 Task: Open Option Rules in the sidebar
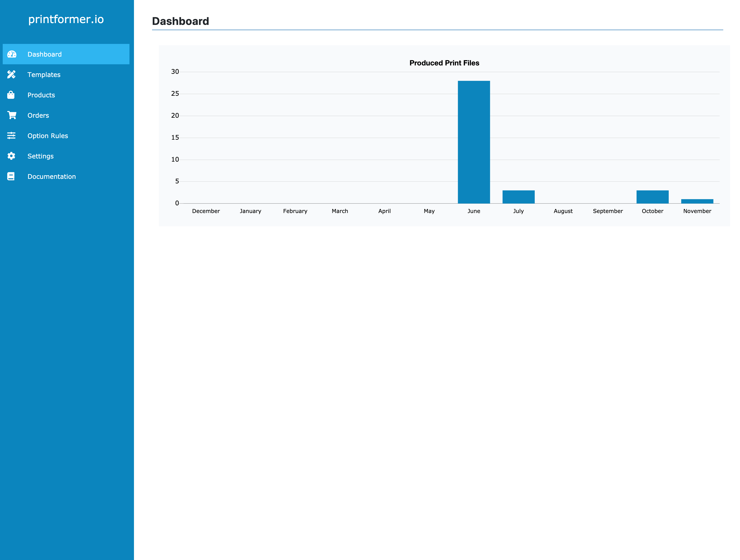48,136
